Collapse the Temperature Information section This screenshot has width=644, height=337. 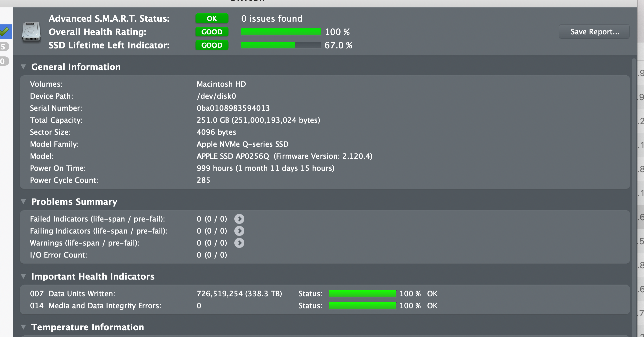(23, 327)
